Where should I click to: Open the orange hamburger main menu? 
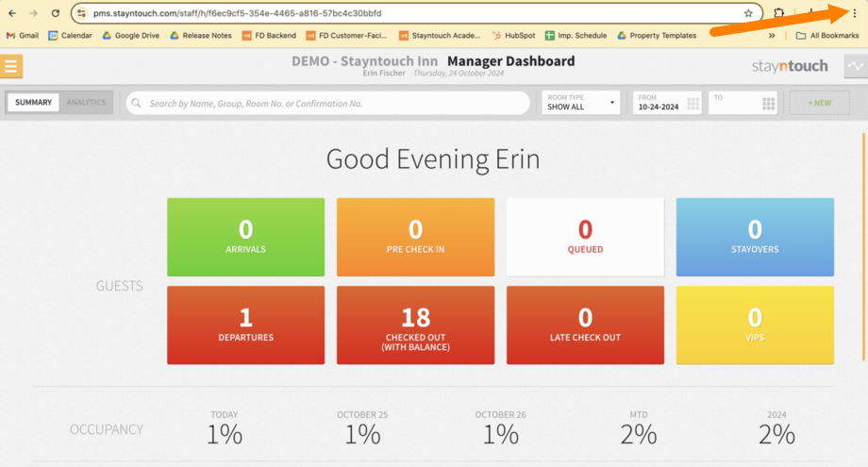point(11,66)
